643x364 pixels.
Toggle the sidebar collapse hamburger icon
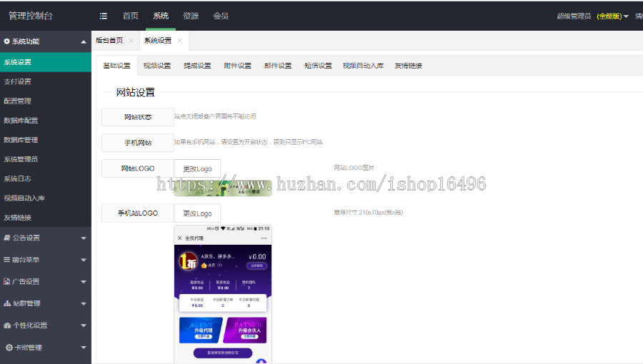pyautogui.click(x=104, y=16)
